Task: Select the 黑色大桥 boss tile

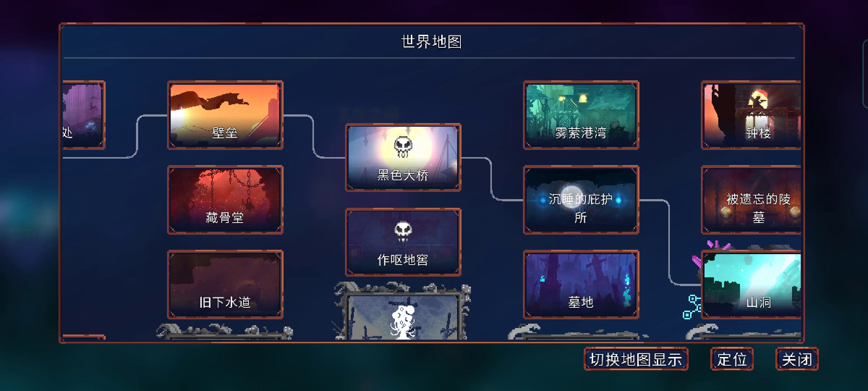Action: point(403,157)
